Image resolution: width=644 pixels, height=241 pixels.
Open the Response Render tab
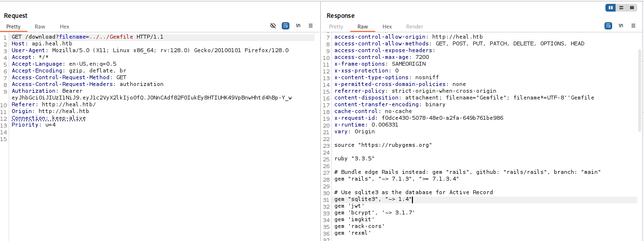(x=414, y=27)
